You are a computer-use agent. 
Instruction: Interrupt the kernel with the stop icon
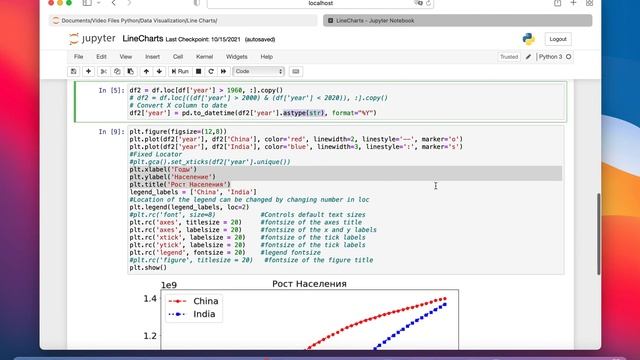click(198, 71)
